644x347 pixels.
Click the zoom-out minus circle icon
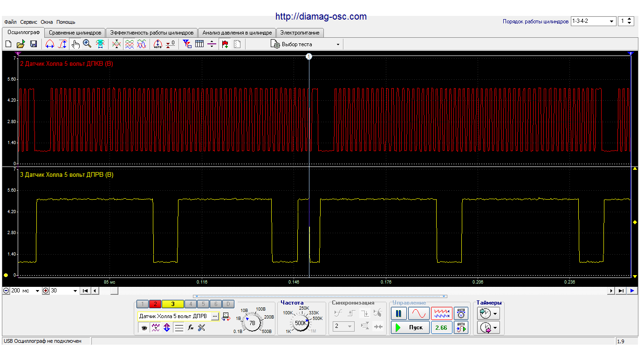[x=6, y=291]
